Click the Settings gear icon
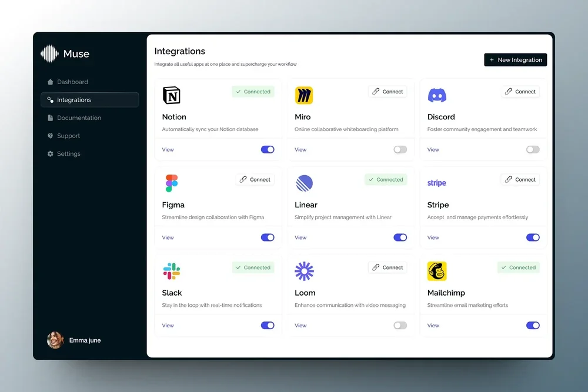This screenshot has height=392, width=588. point(50,153)
